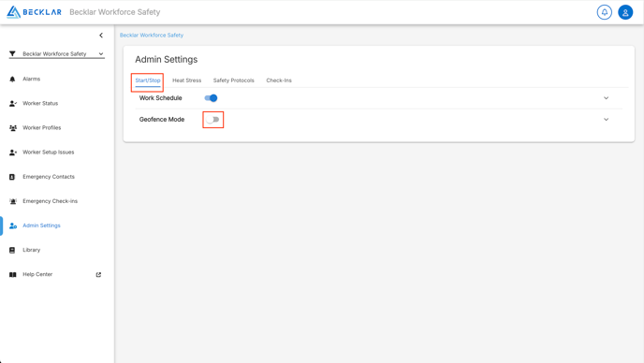644x363 pixels.
Task: Click the Help Center book icon
Action: click(13, 274)
